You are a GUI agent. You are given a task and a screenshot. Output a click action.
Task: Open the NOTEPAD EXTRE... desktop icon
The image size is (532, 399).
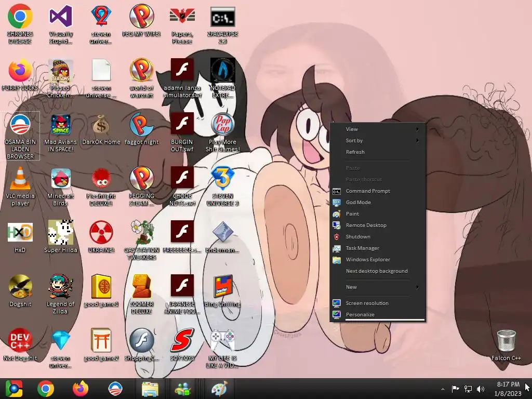point(222,70)
